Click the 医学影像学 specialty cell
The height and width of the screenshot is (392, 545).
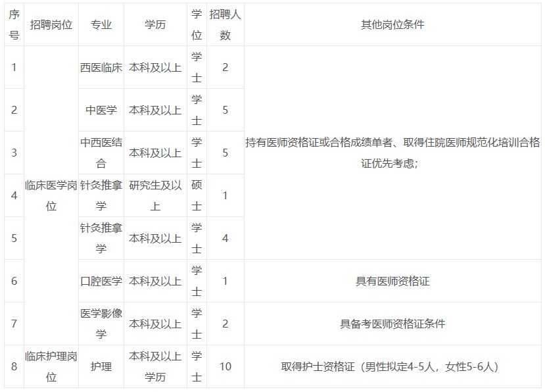pos(100,323)
